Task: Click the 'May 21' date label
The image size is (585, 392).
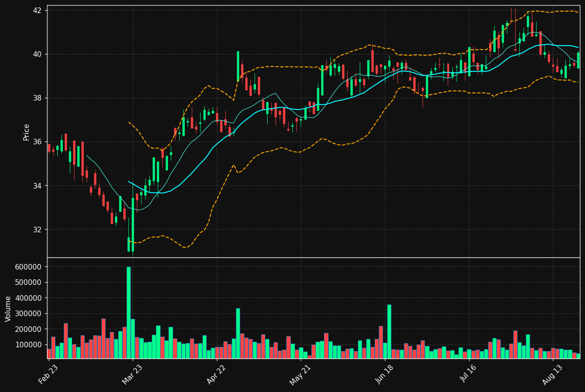Action: point(300,374)
